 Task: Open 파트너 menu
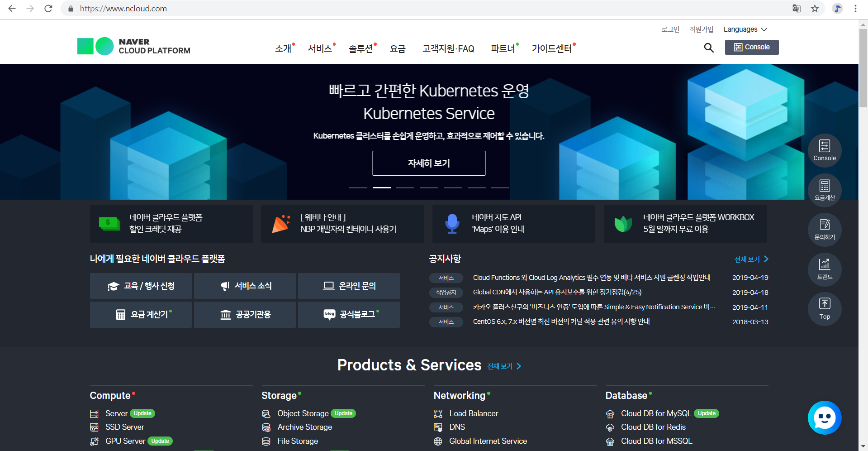[x=503, y=48]
